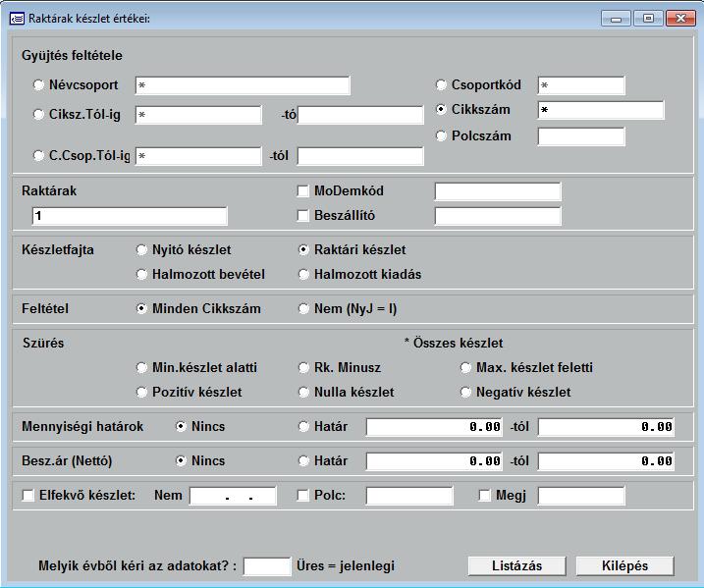Select Határ for Mennyiségi határok
This screenshot has height=588, width=704.
[304, 426]
